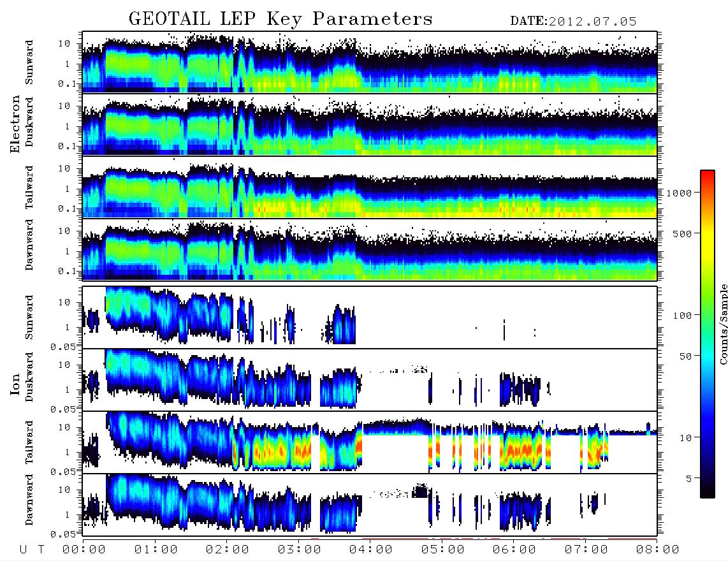The width and height of the screenshot is (728, 561).
Task: Click the title "GEOTAIL LEP Key Parameters"
Action: [x=280, y=19]
